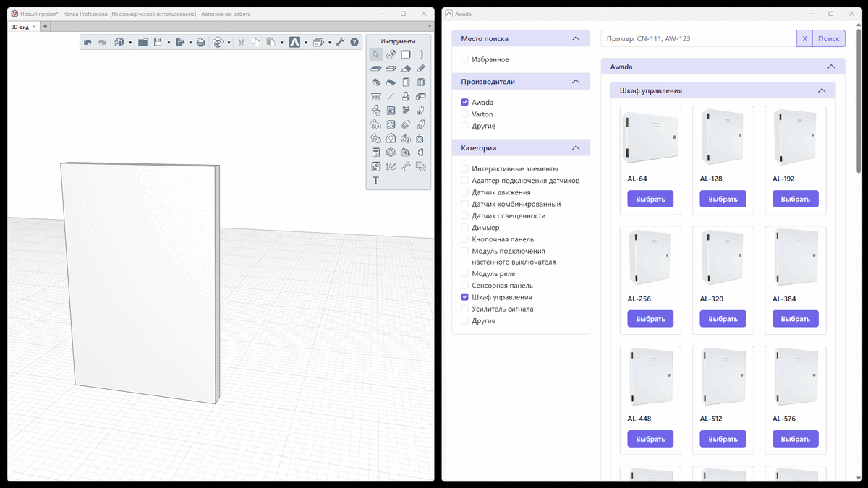
Task: Print the Renga project
Action: point(200,43)
